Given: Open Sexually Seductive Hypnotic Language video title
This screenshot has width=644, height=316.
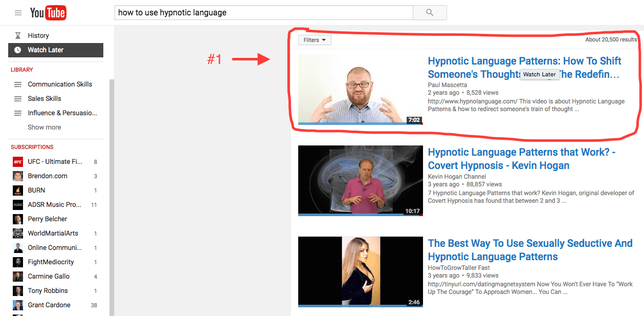Looking at the screenshot, I should point(530,250).
